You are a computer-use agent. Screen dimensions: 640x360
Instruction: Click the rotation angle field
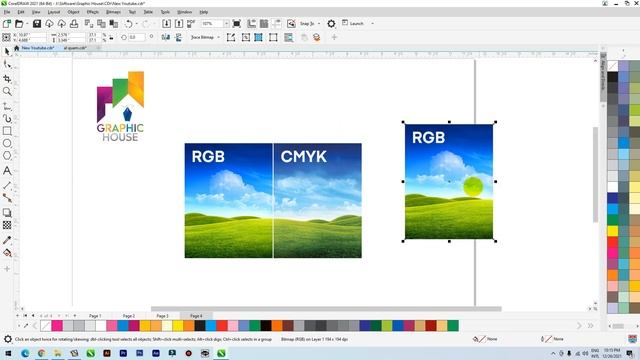[137, 38]
